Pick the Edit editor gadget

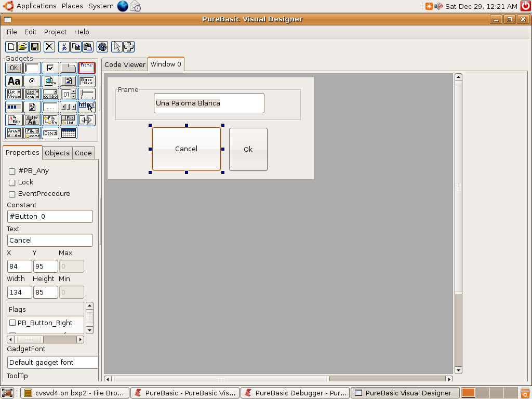tap(14, 120)
